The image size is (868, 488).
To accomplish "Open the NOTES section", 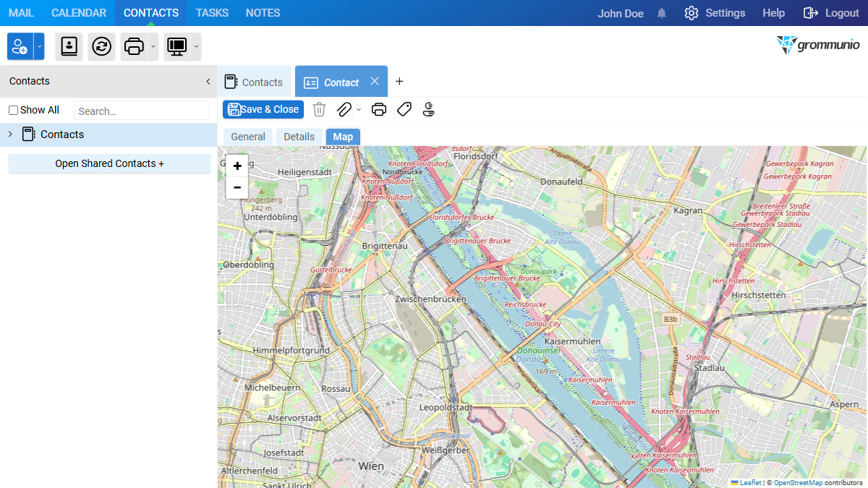I will [263, 13].
